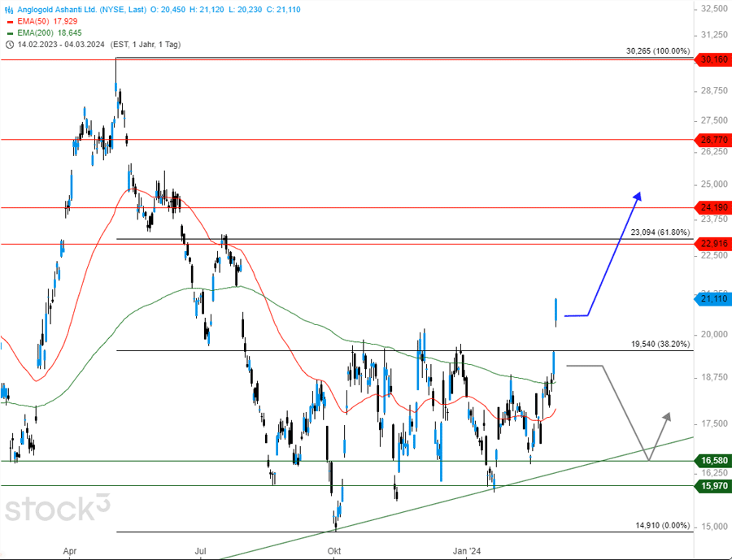Select the green EMA(200) legend line marker
This screenshot has height=560, width=732.
(10, 33)
